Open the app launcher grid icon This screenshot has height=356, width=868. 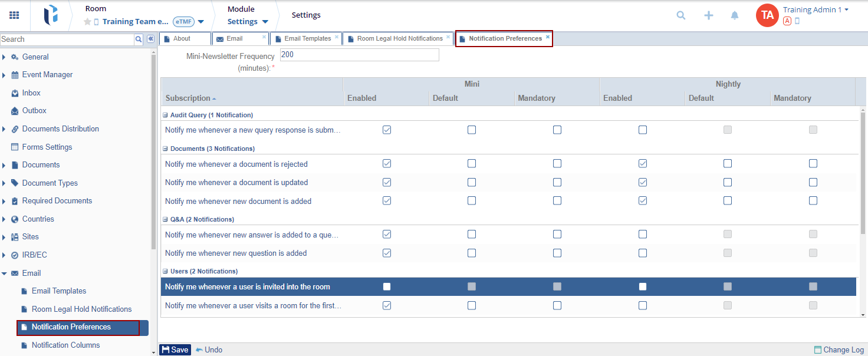14,15
